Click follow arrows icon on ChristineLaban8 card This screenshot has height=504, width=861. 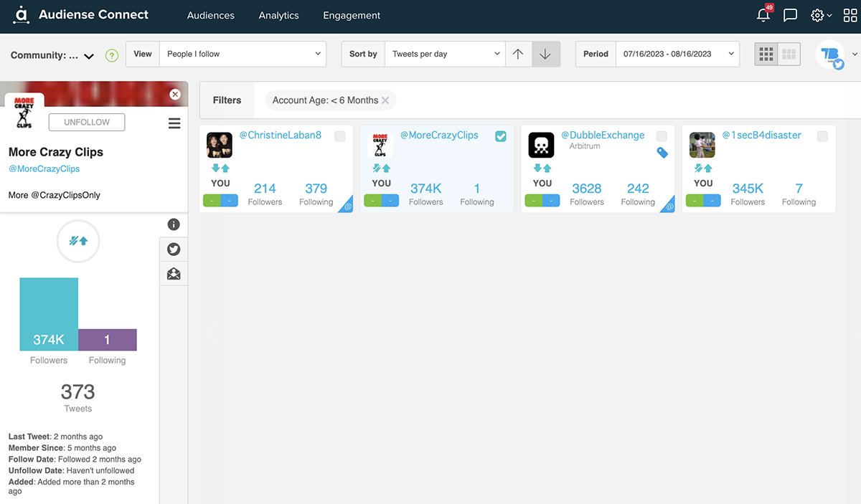tap(220, 168)
